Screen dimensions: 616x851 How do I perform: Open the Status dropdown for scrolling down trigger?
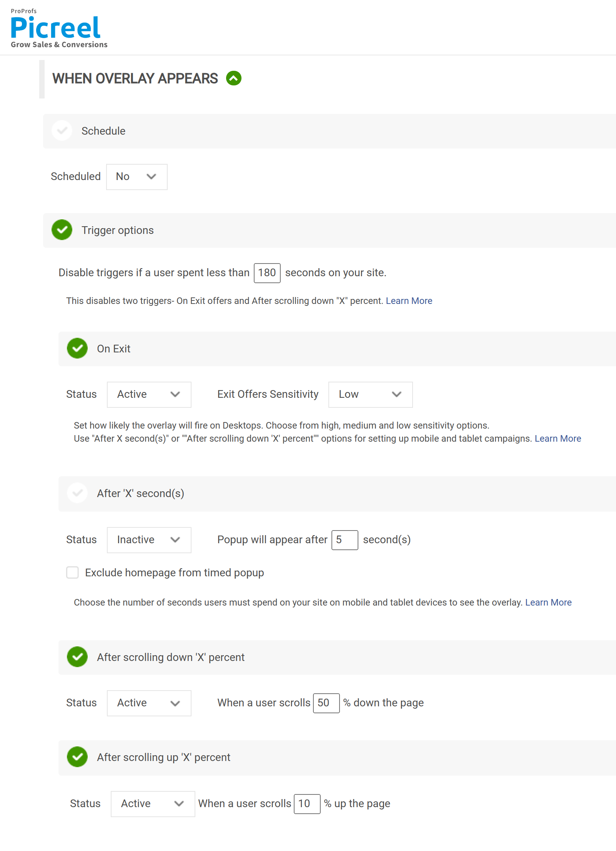click(x=149, y=703)
